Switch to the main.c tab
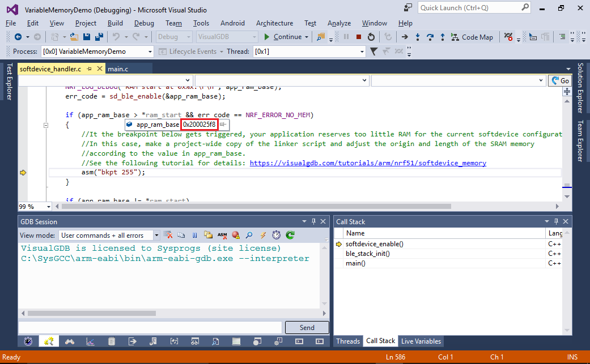590x364 pixels. point(118,68)
